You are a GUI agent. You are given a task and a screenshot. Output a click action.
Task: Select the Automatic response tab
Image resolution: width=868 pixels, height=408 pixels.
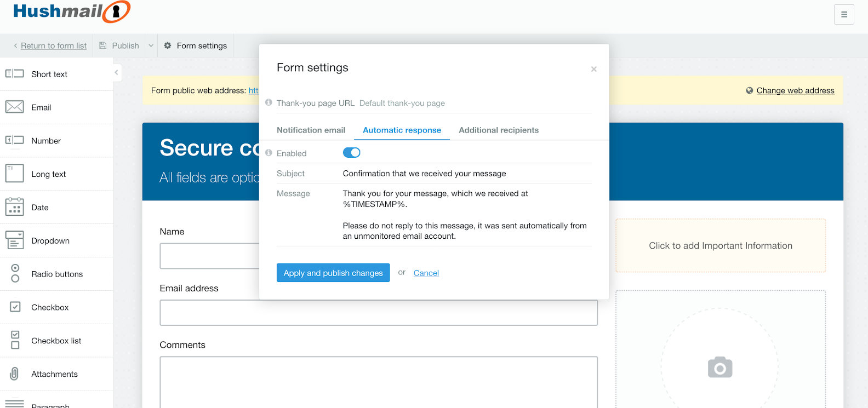click(x=402, y=130)
